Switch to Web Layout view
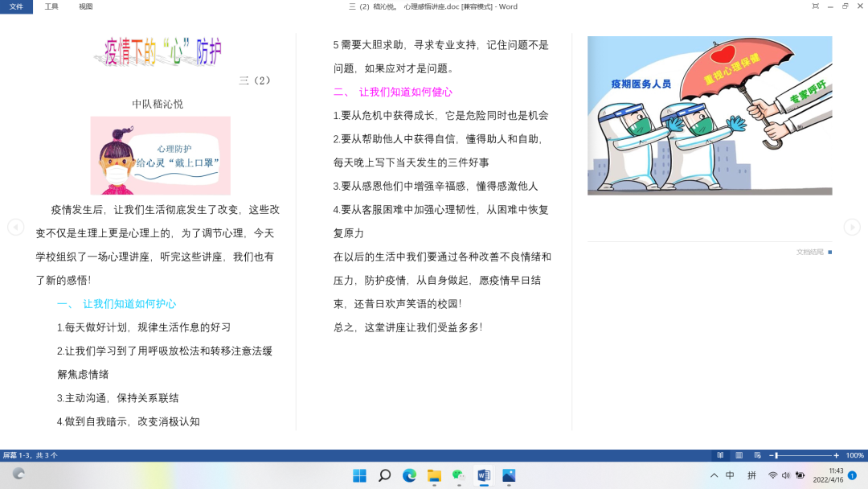 pos(758,455)
